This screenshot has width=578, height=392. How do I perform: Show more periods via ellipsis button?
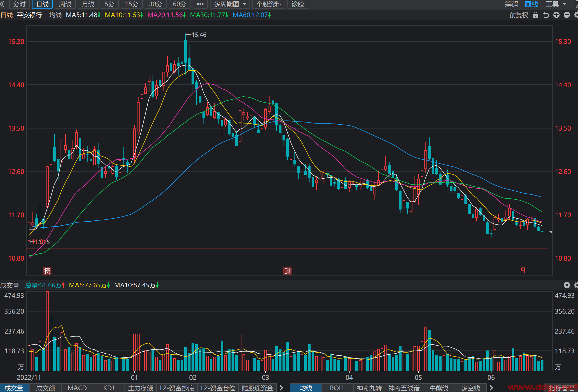[x=200, y=4]
